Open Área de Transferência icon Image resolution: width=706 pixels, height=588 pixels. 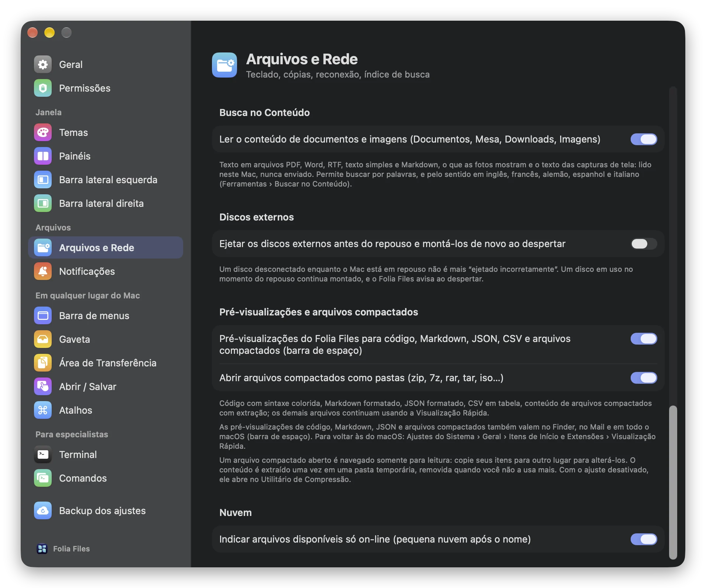(43, 363)
